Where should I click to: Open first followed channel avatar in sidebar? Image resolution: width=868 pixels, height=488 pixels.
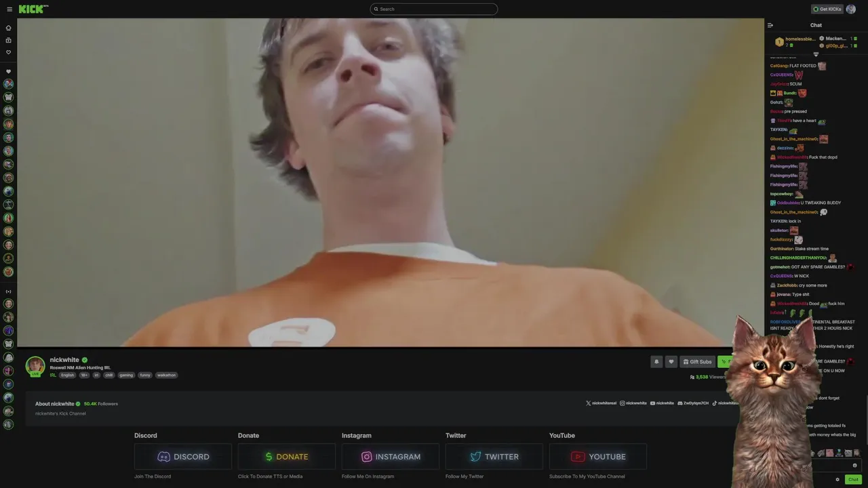9,84
